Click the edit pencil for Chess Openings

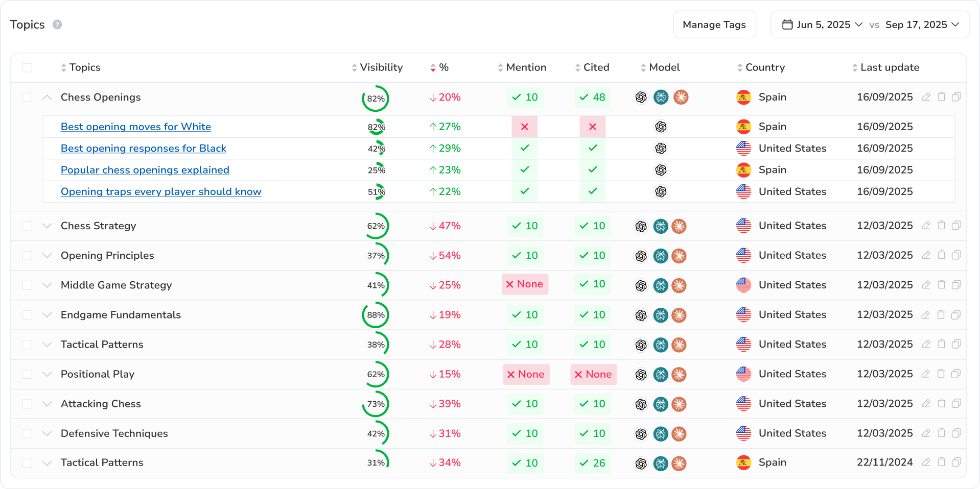tap(926, 97)
